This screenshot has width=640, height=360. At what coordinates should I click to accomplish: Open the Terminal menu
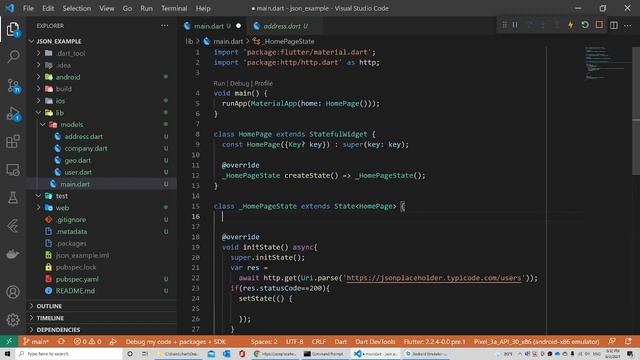coord(174,8)
